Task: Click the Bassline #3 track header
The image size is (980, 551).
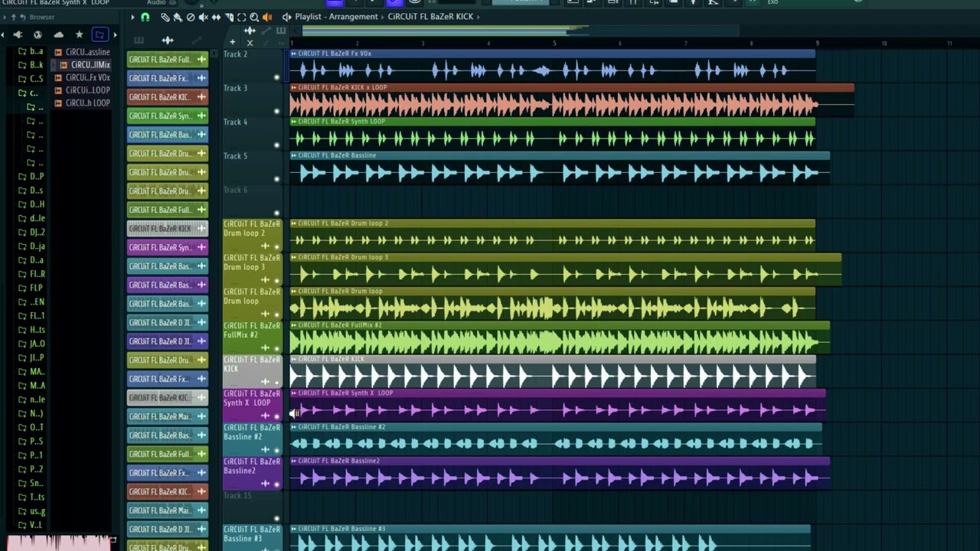Action: [x=252, y=538]
